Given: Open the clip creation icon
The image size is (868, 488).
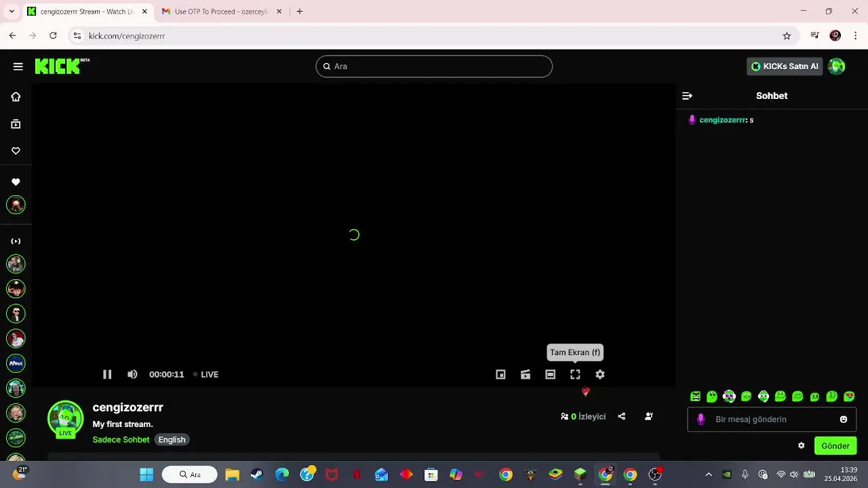Looking at the screenshot, I should (x=526, y=374).
